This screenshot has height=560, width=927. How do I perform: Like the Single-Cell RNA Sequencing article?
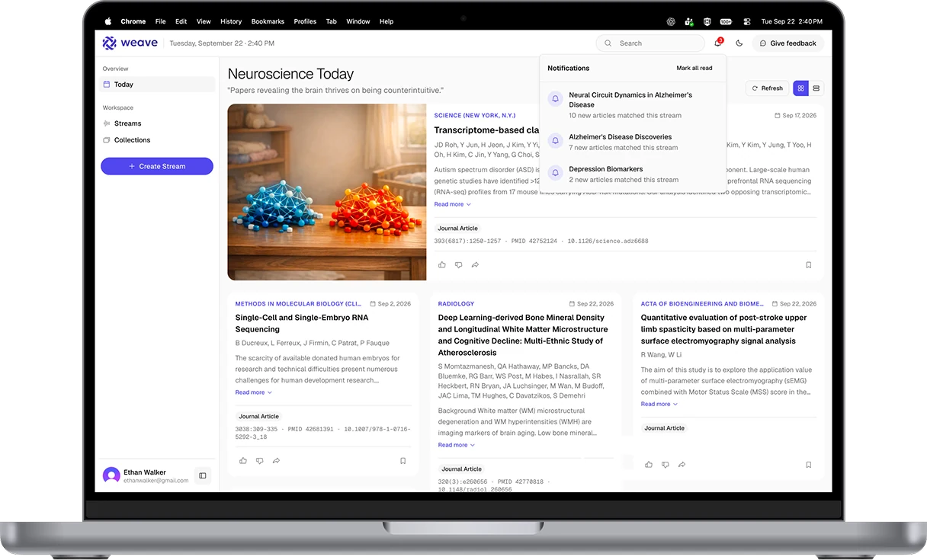[243, 461]
